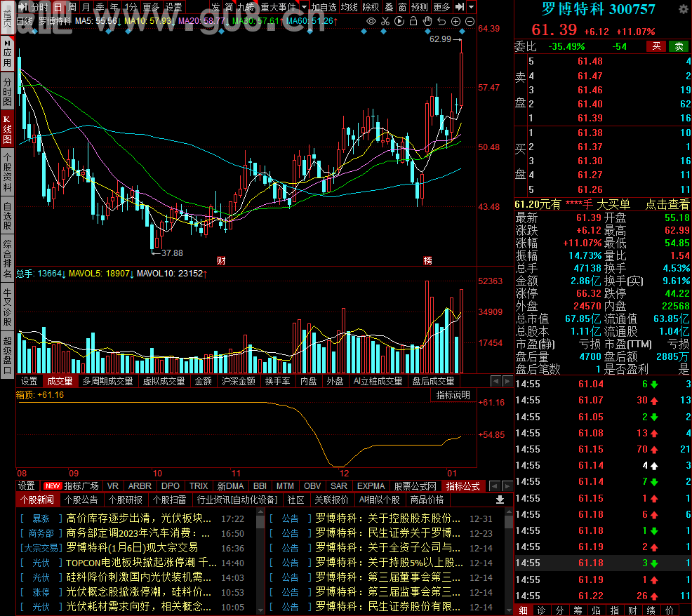Select the 1分 one-minute period

click(x=131, y=7)
